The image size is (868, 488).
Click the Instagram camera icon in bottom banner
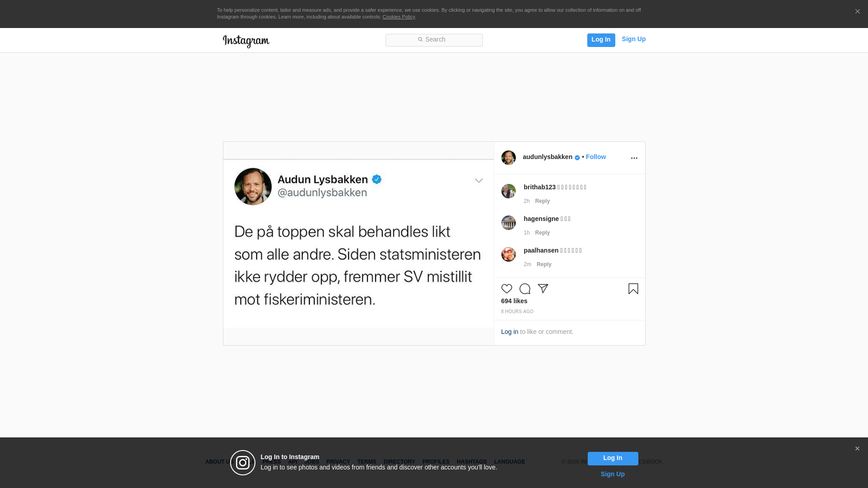(x=243, y=463)
